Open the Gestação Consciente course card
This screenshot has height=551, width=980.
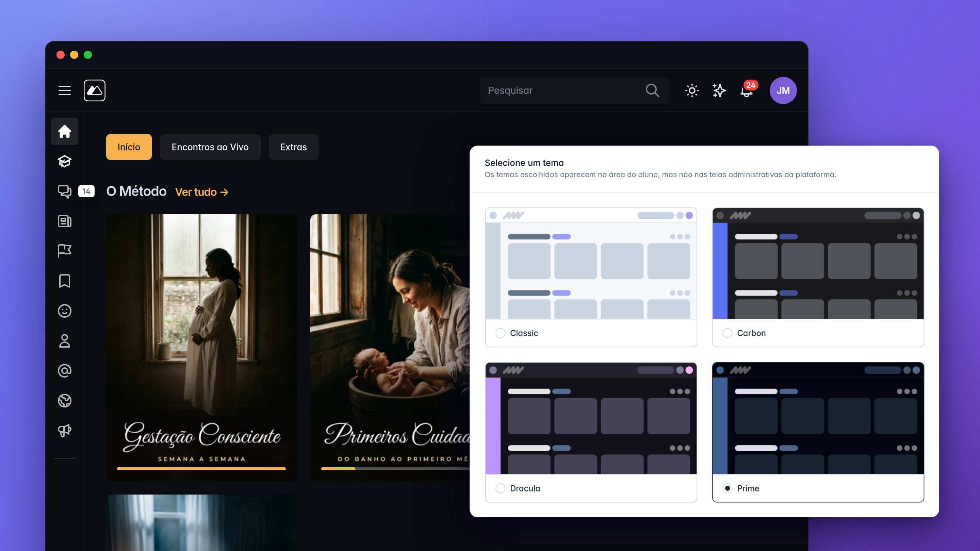201,347
